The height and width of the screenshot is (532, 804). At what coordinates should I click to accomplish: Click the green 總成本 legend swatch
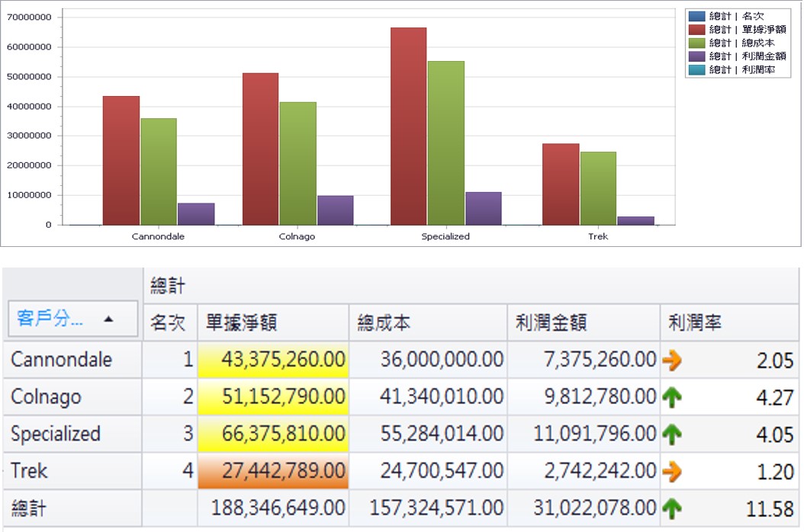pyautogui.click(x=696, y=43)
